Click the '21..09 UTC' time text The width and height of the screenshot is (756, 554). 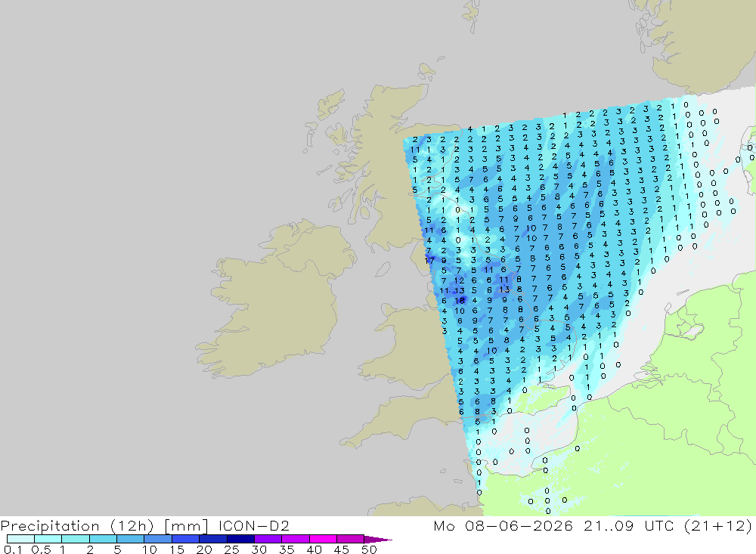coord(628,525)
